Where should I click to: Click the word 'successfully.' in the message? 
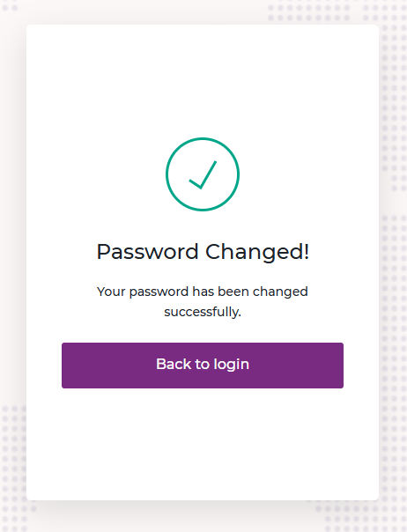click(203, 312)
